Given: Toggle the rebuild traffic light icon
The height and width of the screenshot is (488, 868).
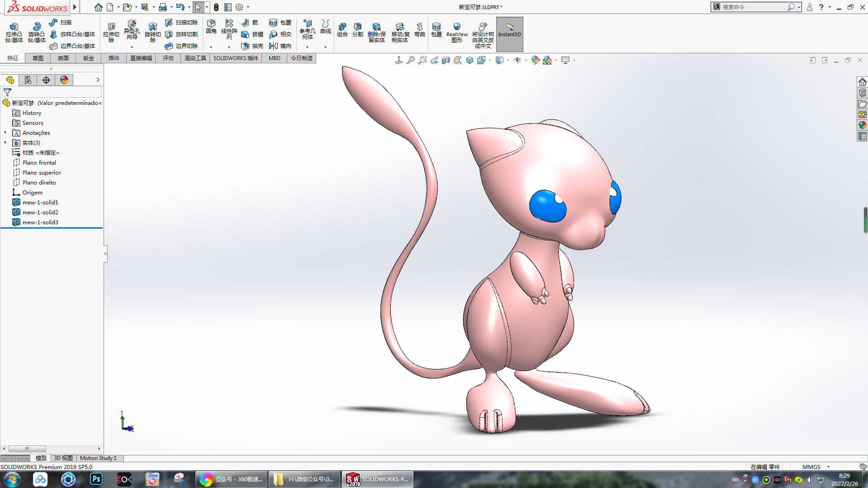Looking at the screenshot, I should (216, 7).
